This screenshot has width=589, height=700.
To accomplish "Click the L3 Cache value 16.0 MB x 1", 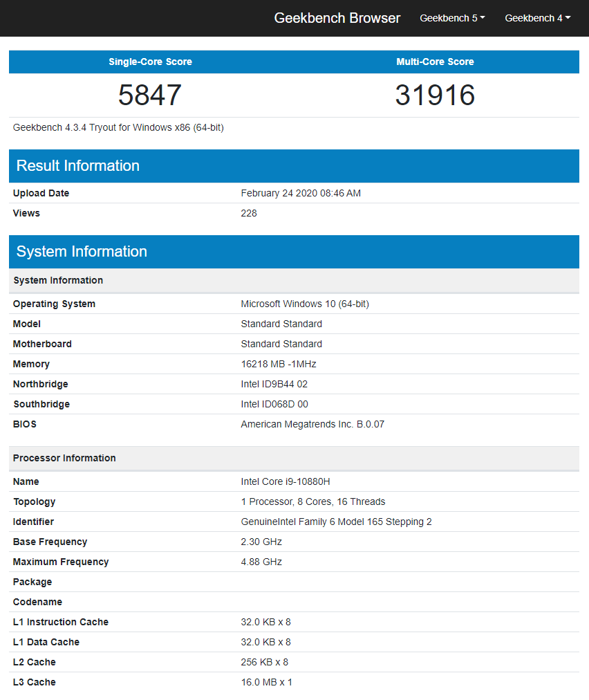I will point(266,682).
